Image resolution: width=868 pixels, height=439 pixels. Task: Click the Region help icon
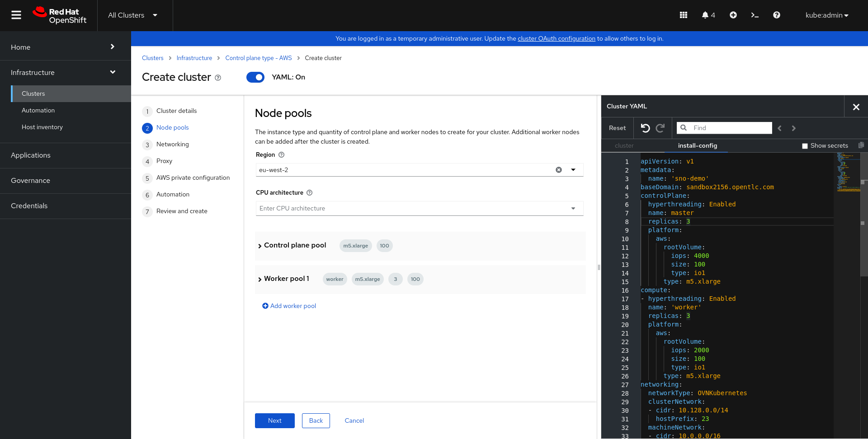pos(281,155)
